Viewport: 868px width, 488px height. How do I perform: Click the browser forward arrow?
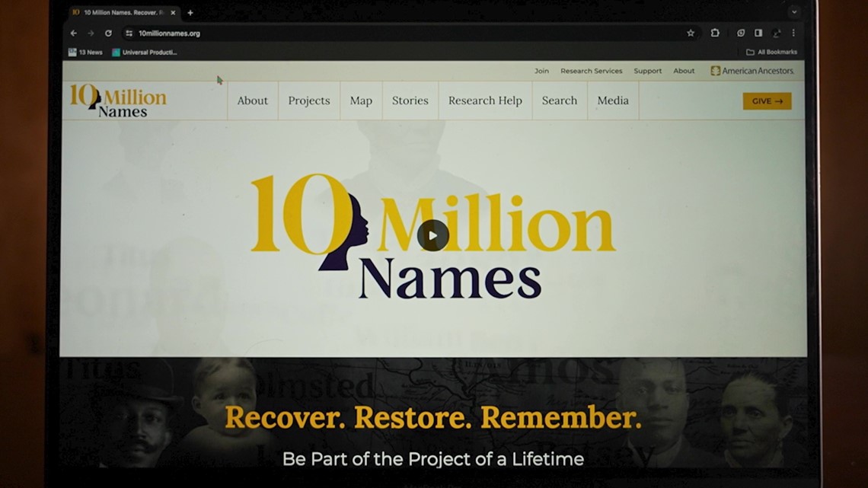pos(91,33)
